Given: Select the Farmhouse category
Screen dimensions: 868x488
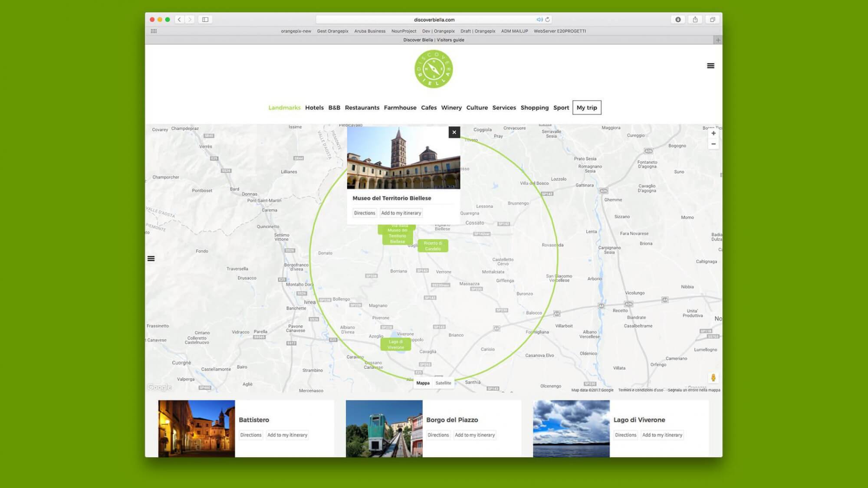Looking at the screenshot, I should click(400, 108).
